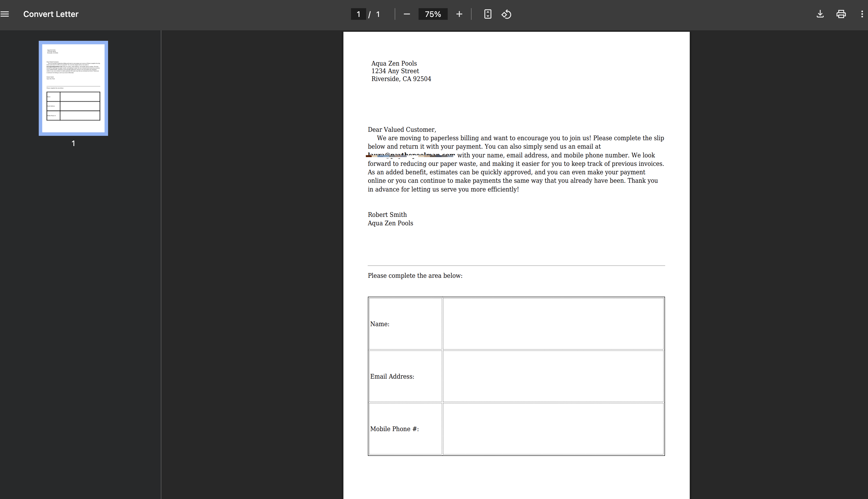The height and width of the screenshot is (499, 868).
Task: Click the zoom out minus button
Action: point(406,14)
